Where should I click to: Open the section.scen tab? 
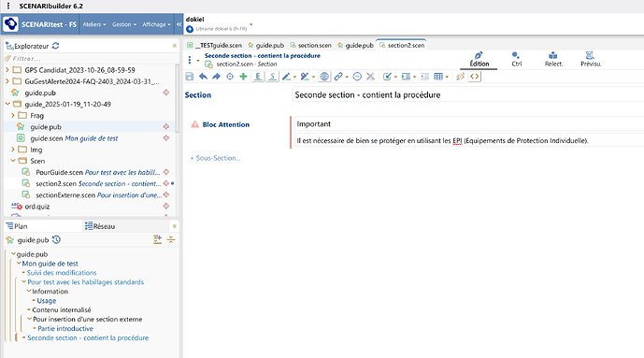pos(310,45)
